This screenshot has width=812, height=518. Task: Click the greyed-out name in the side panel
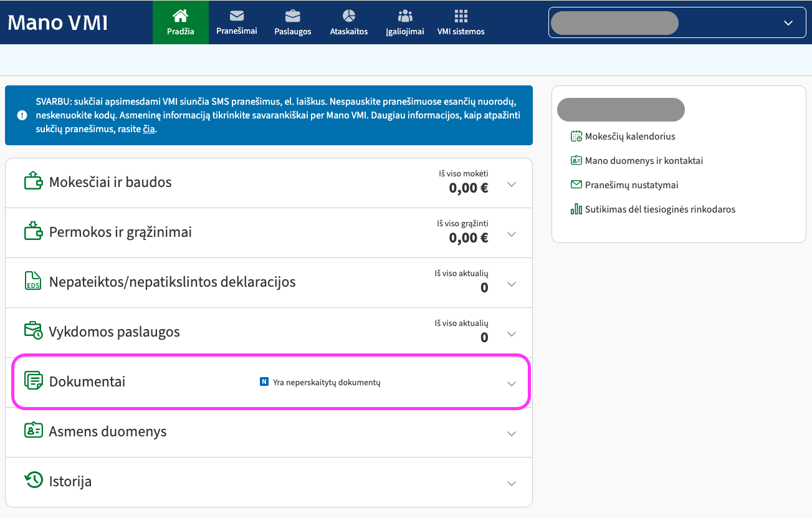point(621,109)
